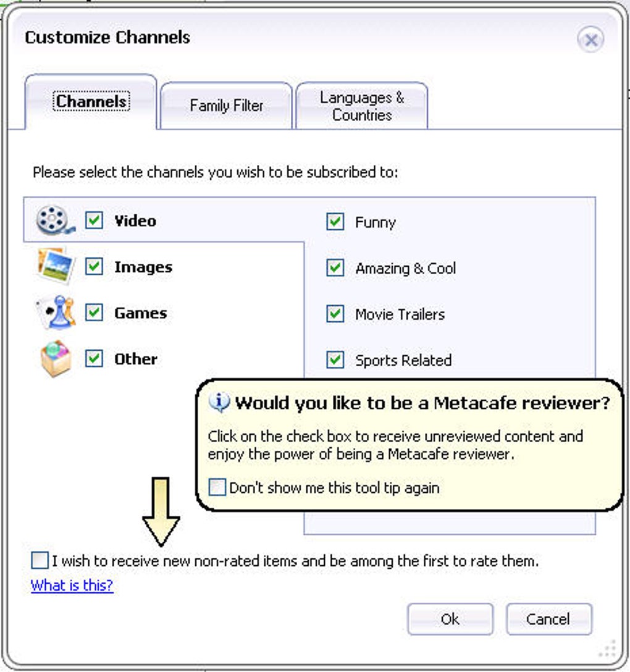The image size is (630, 672).
Task: Uncheck the Images channel checkbox
Action: 94,267
